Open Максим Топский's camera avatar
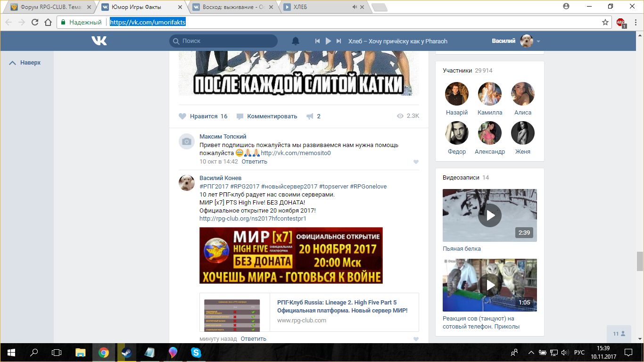 (x=187, y=141)
